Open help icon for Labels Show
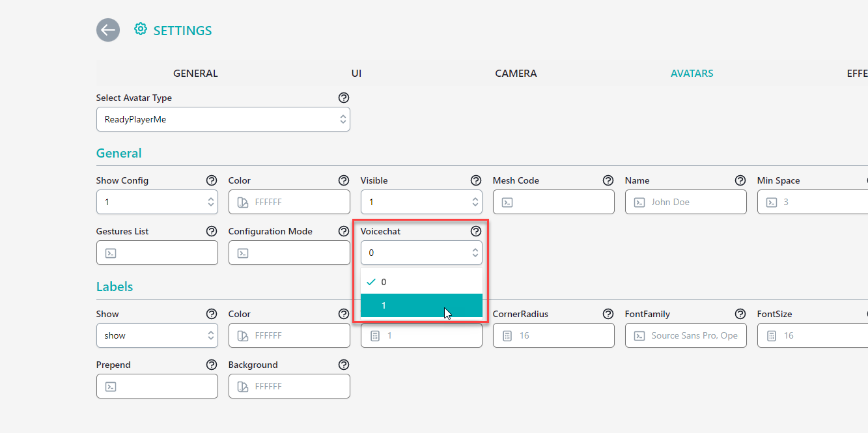Screen dimensions: 868x433 tap(212, 314)
